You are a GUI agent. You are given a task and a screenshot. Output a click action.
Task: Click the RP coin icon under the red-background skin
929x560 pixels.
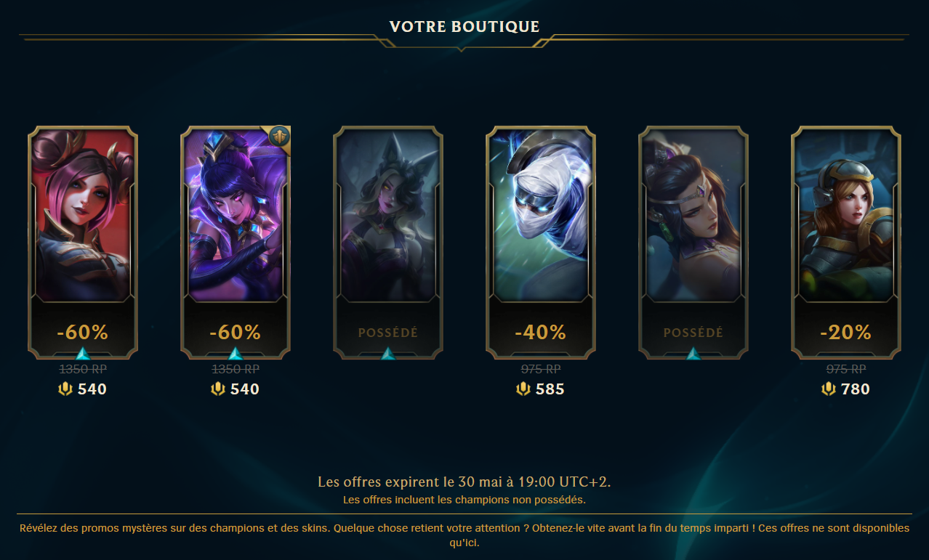(x=65, y=389)
